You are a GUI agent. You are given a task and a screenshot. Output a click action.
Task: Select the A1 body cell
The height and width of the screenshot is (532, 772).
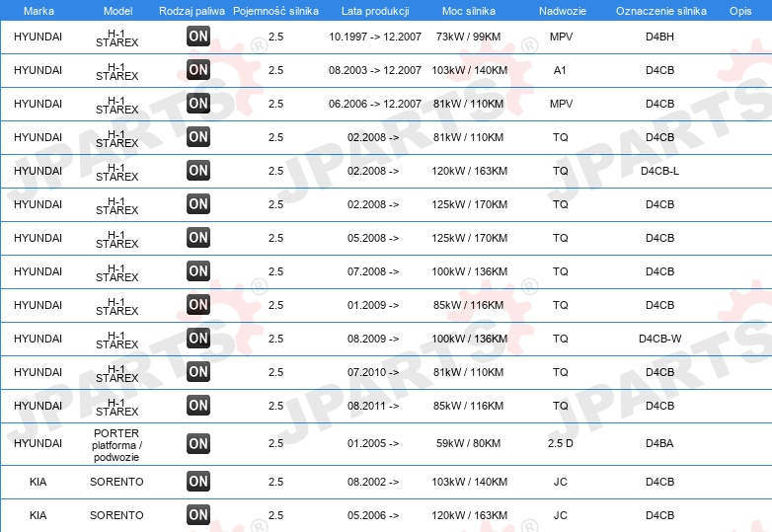click(560, 70)
